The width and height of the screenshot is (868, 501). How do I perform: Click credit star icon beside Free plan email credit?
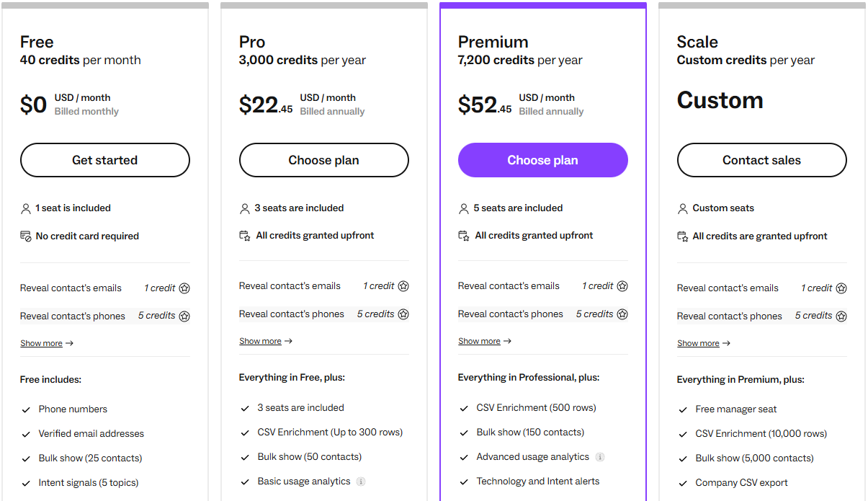[x=184, y=288]
